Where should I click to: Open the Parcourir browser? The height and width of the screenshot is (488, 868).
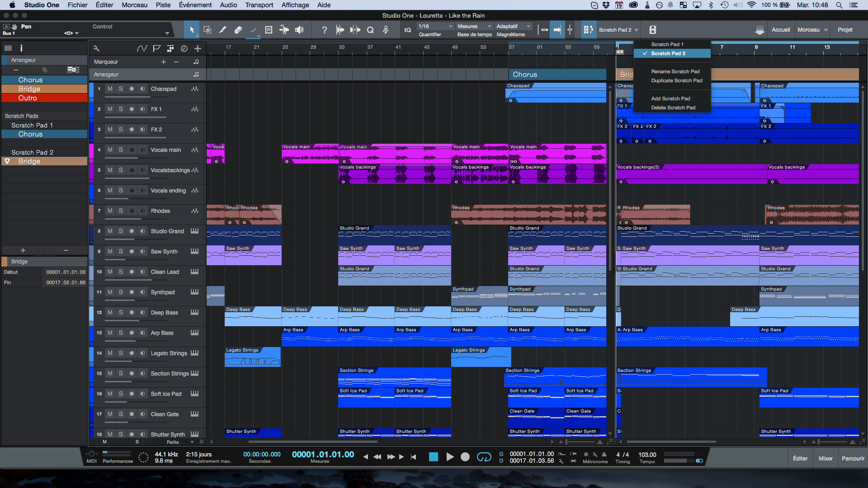click(x=853, y=458)
